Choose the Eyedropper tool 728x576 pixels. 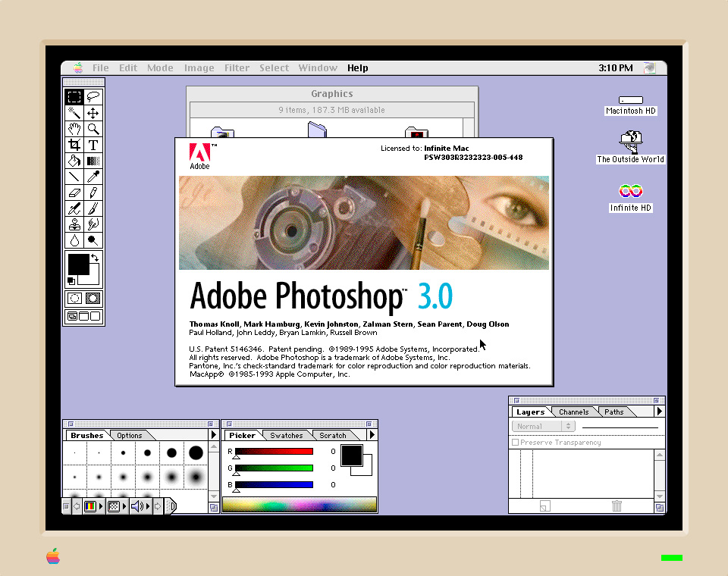[93, 177]
